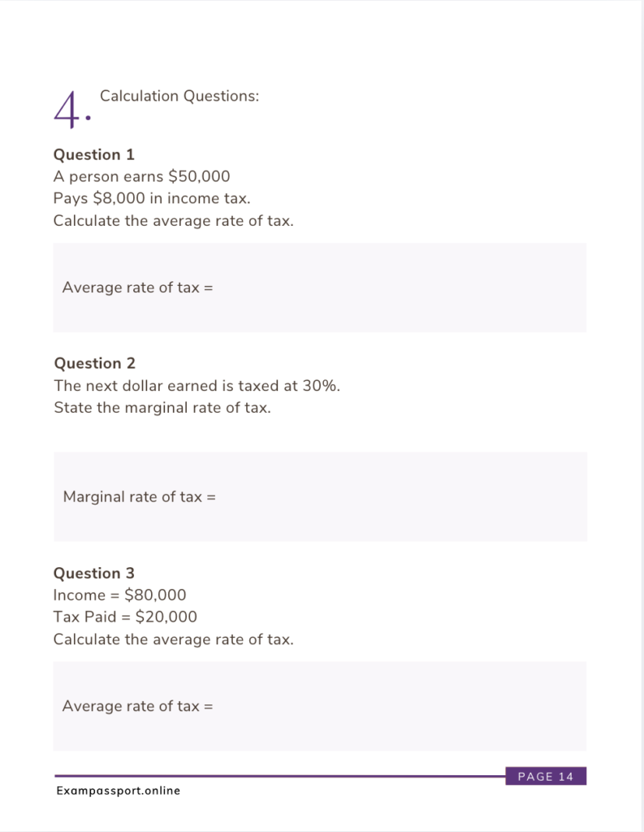644x832 pixels.
Task: Click the 'The next dollar earned is taxed at 30%.' line
Action: click(x=197, y=386)
